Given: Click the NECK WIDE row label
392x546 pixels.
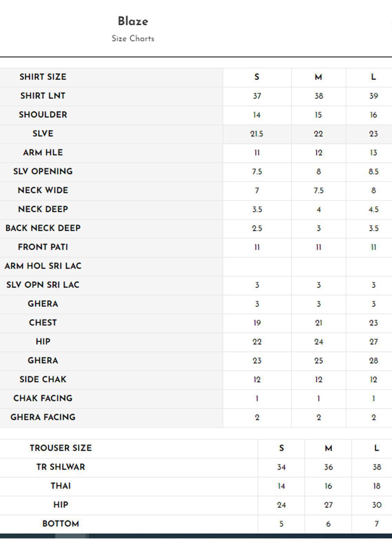Looking at the screenshot, I should pyautogui.click(x=43, y=190).
